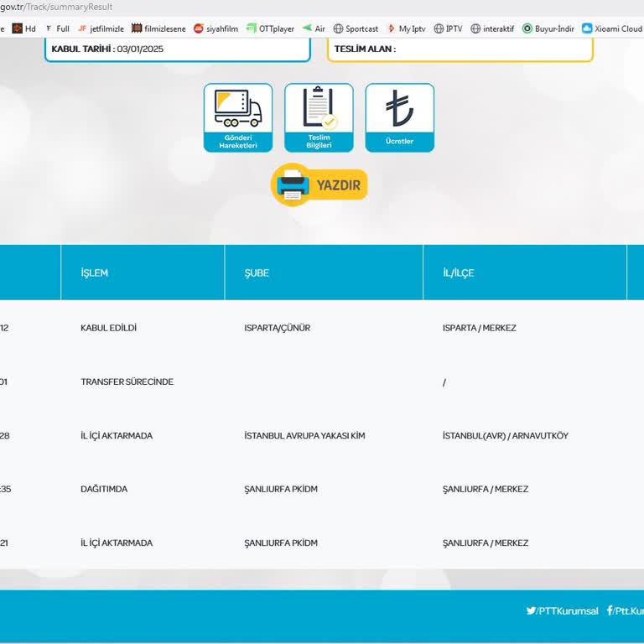Viewport: 644px width, 644px height.
Task: Open the jetfilmizle bookmark
Action: tap(101, 29)
